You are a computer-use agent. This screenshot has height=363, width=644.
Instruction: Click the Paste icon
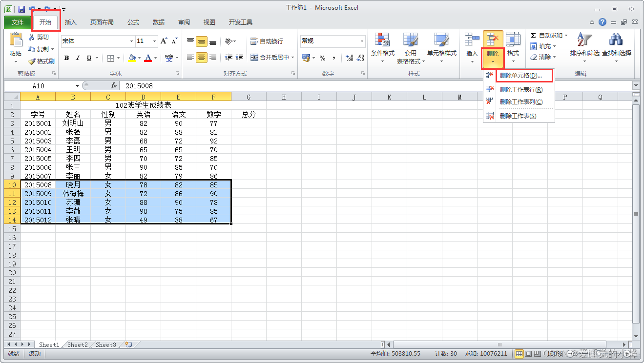point(16,40)
